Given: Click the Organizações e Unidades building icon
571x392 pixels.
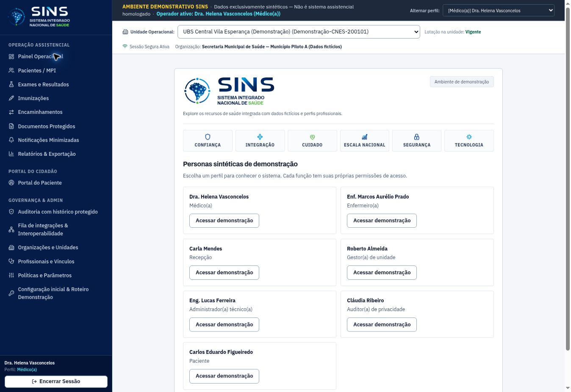Looking at the screenshot, I should click(11, 248).
